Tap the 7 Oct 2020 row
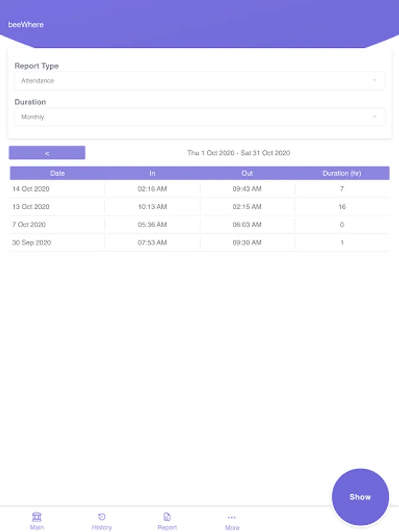399x532 pixels. click(x=199, y=225)
